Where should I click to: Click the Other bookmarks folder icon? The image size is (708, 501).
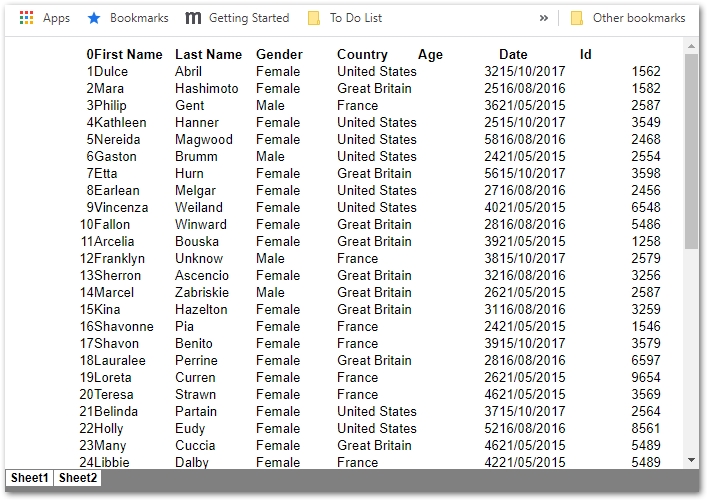point(577,18)
